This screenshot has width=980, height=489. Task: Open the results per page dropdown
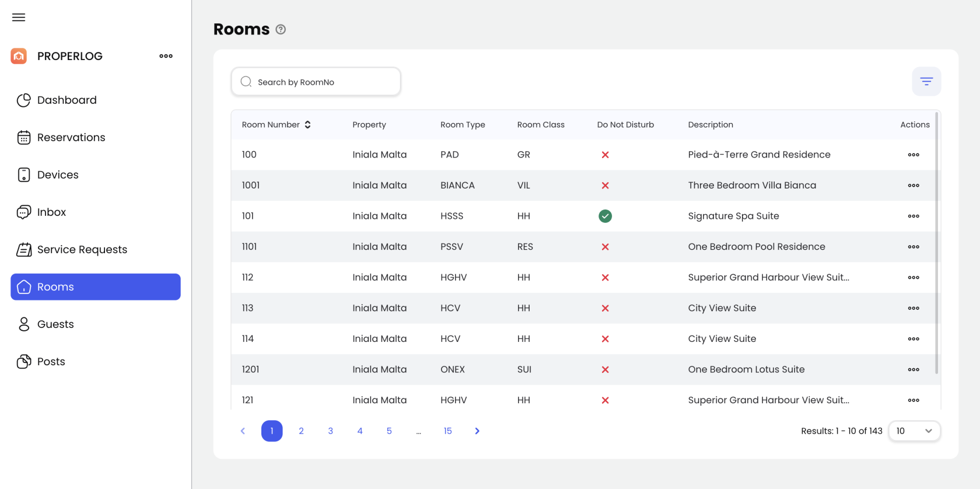click(x=914, y=431)
